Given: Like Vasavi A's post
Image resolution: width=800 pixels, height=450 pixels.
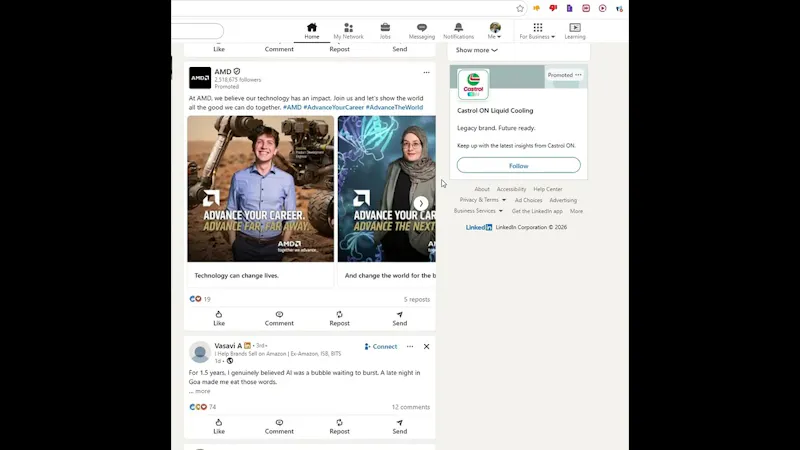Looking at the screenshot, I should pyautogui.click(x=219, y=427).
